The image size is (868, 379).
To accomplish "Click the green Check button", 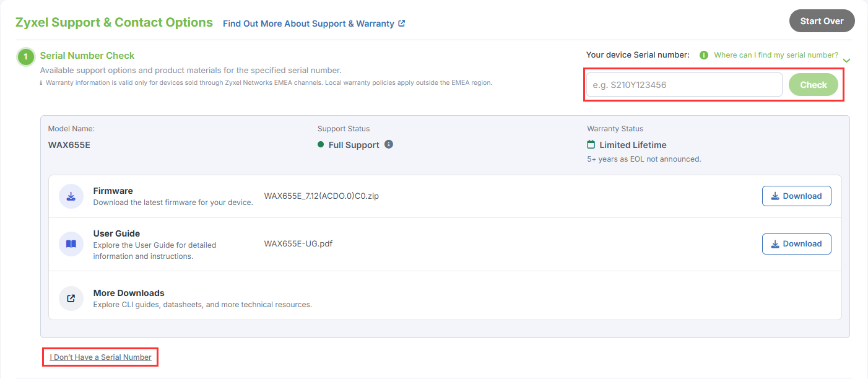I will [x=814, y=85].
